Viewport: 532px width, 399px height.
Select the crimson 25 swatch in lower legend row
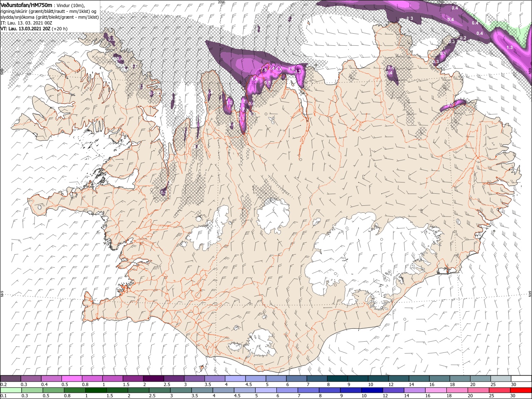click(499, 390)
